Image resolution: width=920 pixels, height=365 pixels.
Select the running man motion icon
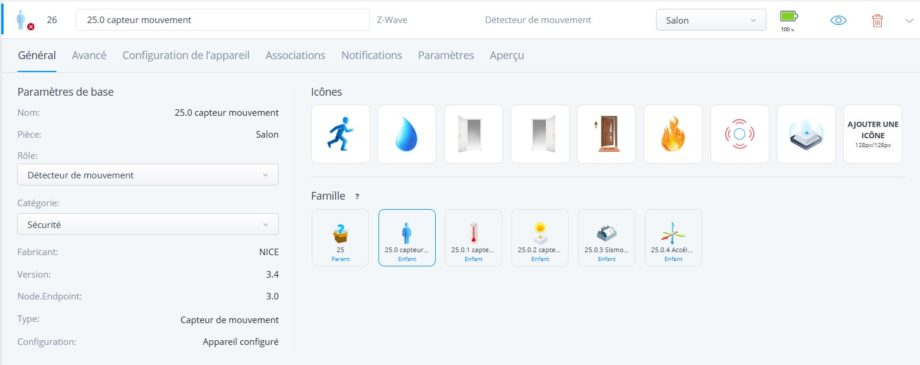(x=340, y=134)
